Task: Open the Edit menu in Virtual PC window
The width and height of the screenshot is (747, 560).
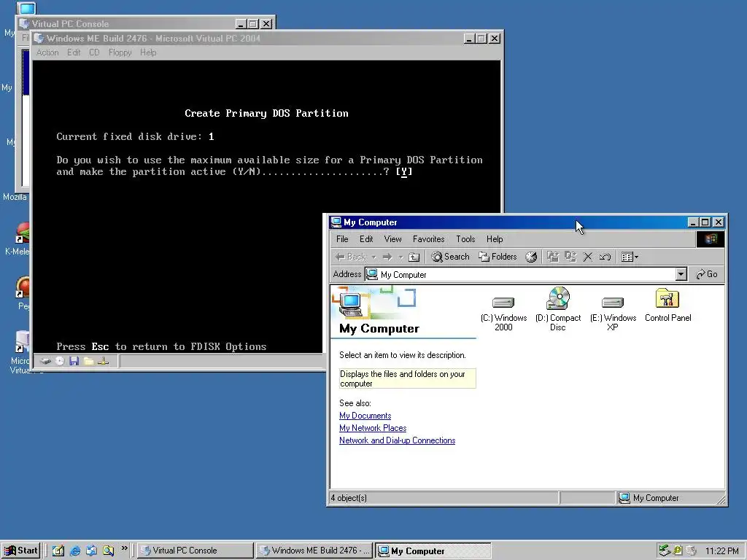Action: (74, 52)
